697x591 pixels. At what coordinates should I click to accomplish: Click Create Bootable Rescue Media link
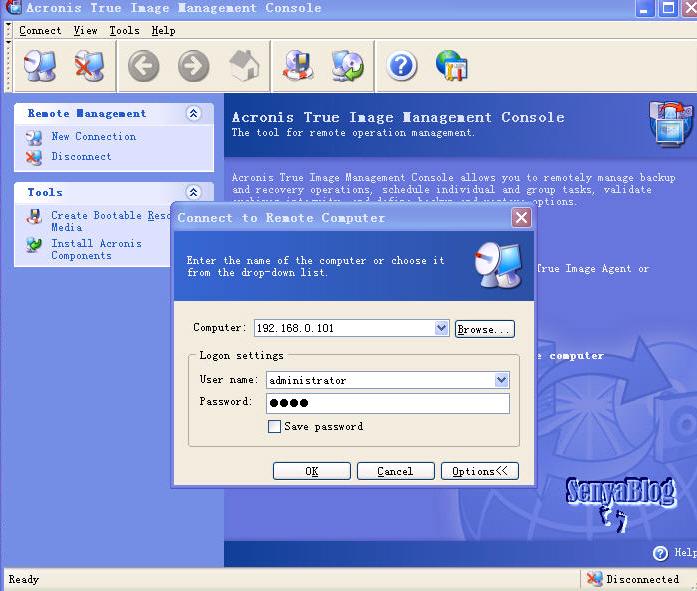click(x=110, y=221)
